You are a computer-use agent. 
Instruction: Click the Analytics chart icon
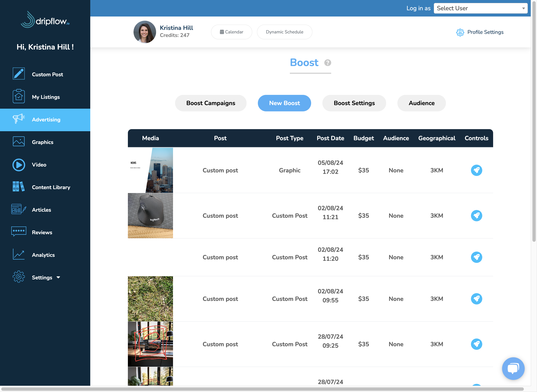pos(19,254)
